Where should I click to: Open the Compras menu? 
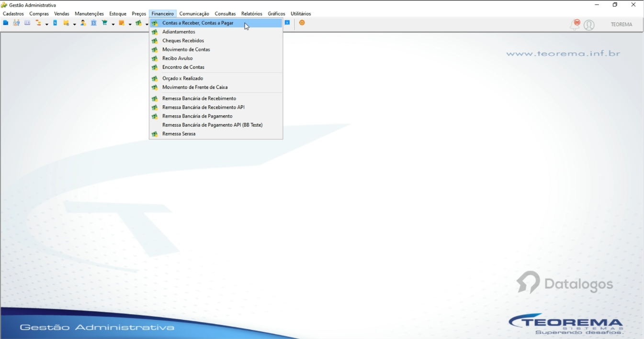[39, 14]
